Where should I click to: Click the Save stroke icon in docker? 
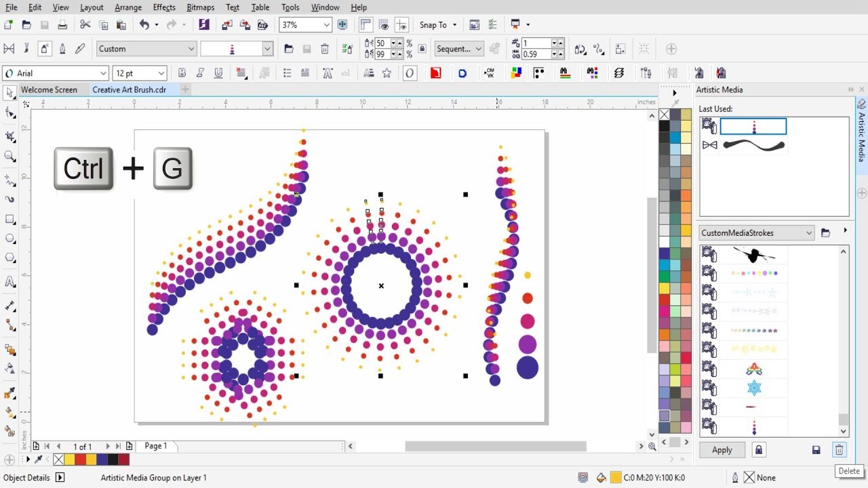816,449
